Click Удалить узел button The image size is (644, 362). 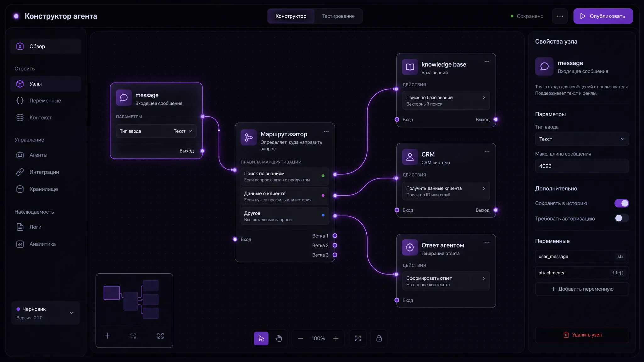582,335
